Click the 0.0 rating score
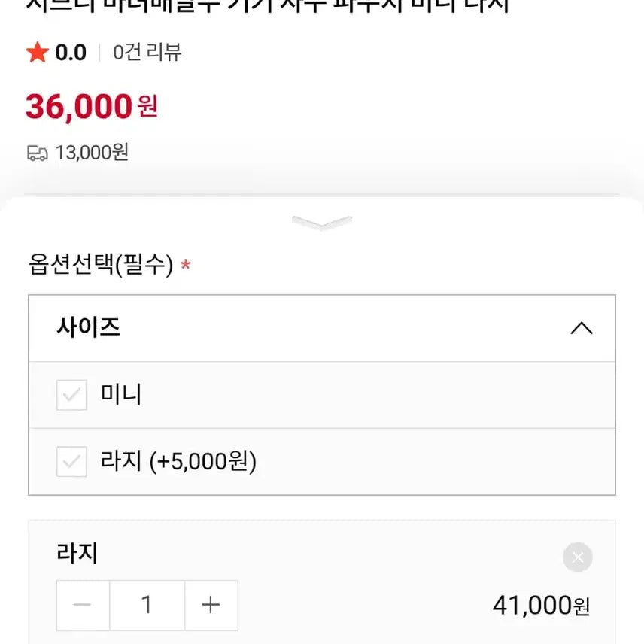Image resolution: width=644 pixels, height=644 pixels. pos(71,53)
